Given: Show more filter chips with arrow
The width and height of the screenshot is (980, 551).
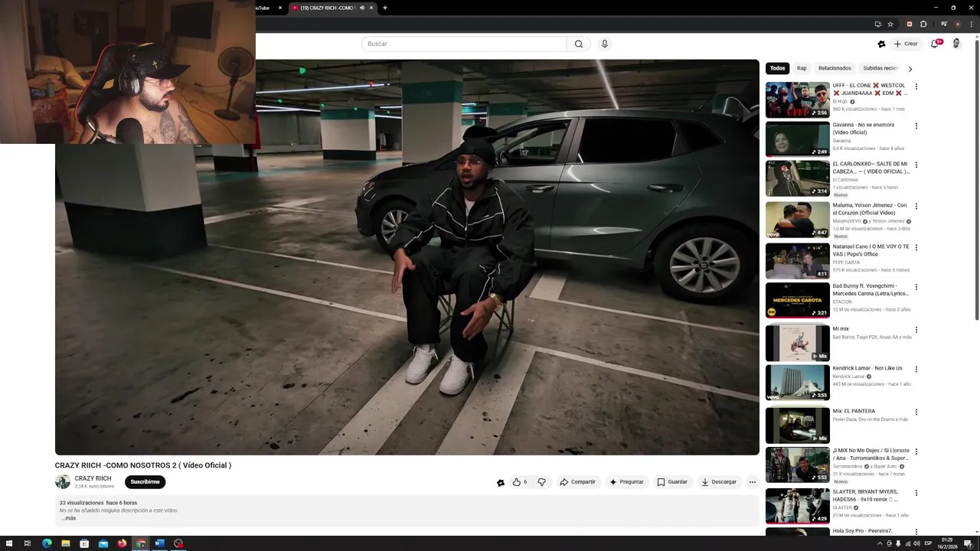Looking at the screenshot, I should [910, 69].
